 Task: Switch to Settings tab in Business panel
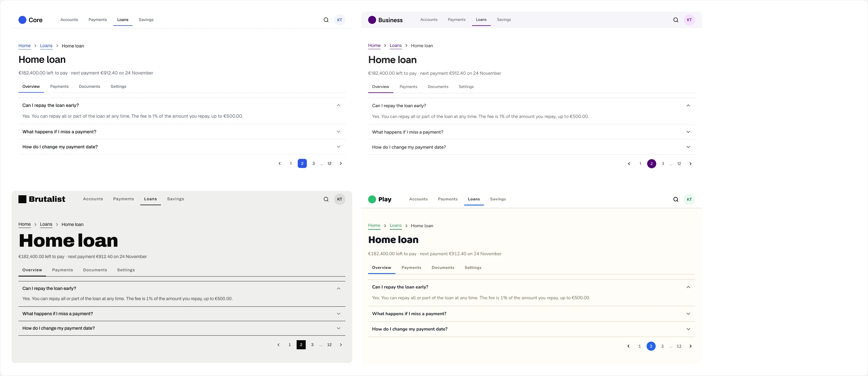(466, 87)
